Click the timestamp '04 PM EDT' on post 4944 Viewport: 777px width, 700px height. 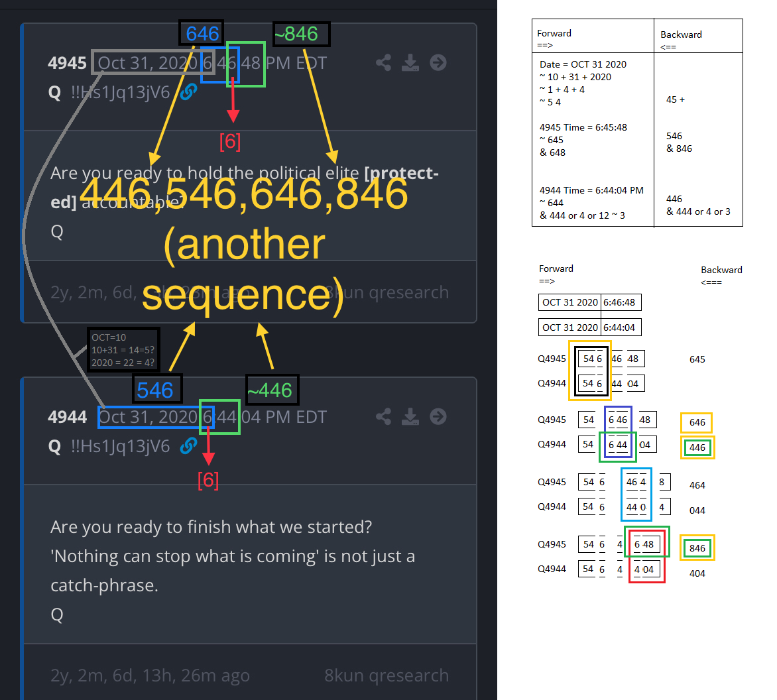284,417
